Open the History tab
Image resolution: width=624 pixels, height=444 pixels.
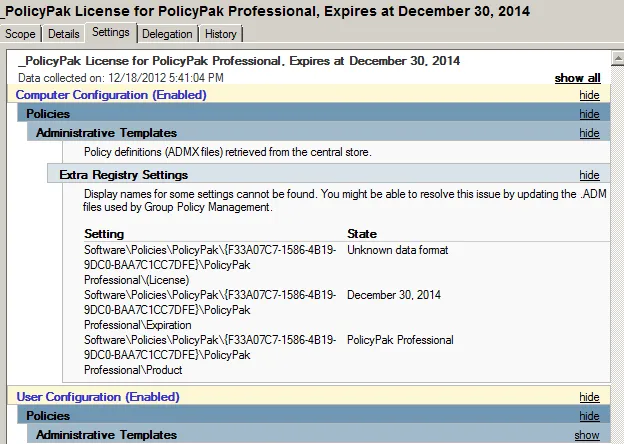point(221,33)
